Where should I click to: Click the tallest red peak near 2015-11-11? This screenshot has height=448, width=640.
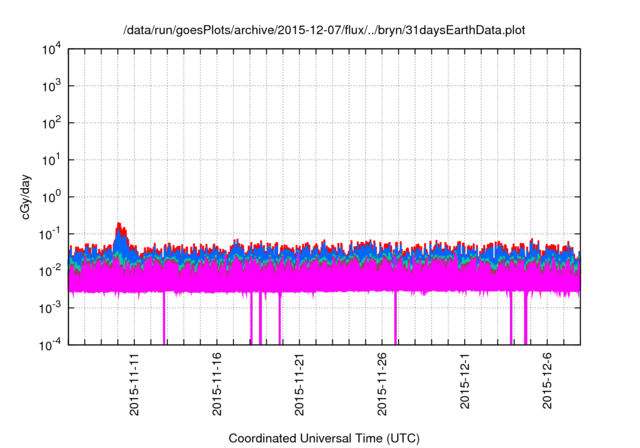click(x=120, y=225)
